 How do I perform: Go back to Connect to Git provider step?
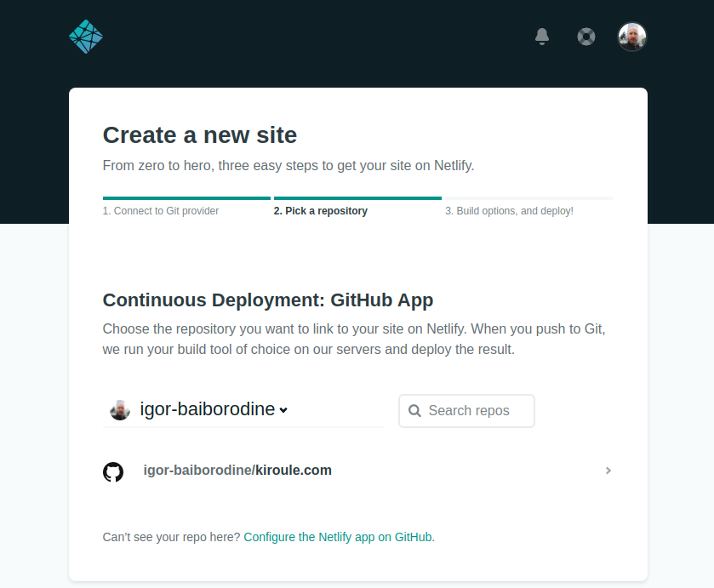pyautogui.click(x=161, y=211)
